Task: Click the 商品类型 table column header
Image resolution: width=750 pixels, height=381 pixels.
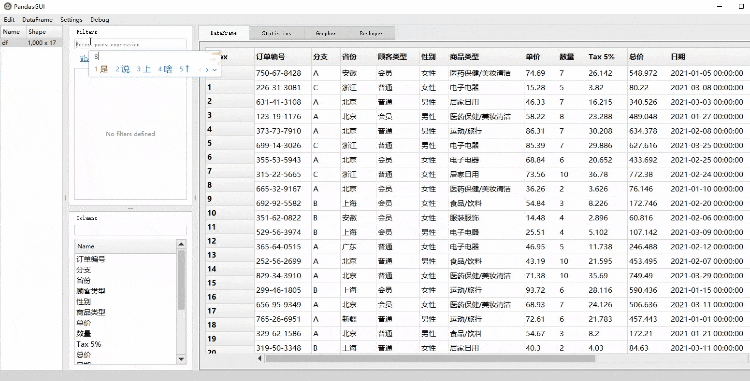Action: tap(485, 56)
